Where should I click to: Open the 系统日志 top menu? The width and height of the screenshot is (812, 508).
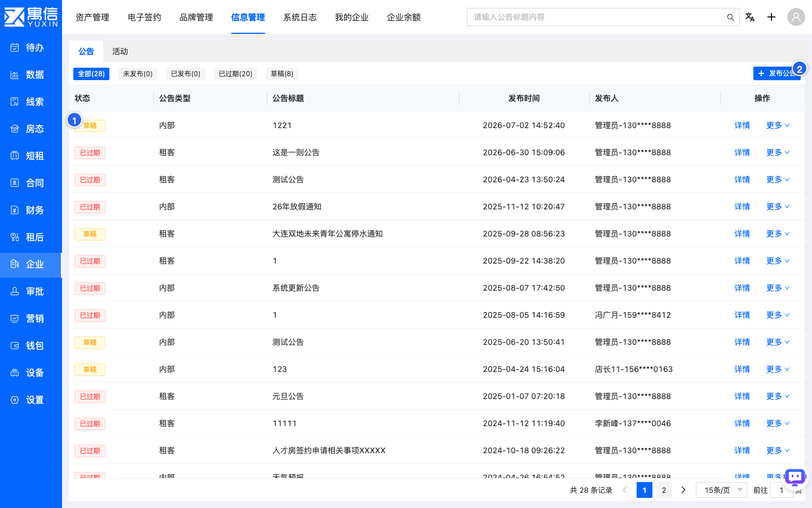[x=300, y=17]
